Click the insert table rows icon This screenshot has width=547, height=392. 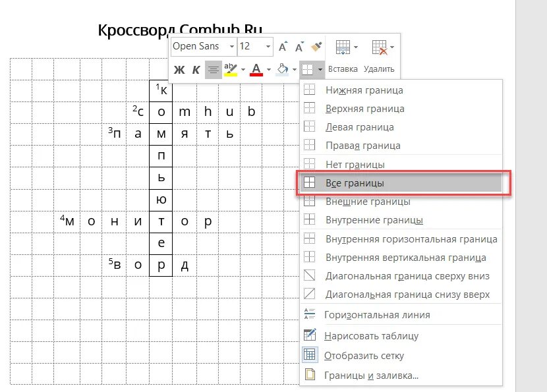coord(343,47)
